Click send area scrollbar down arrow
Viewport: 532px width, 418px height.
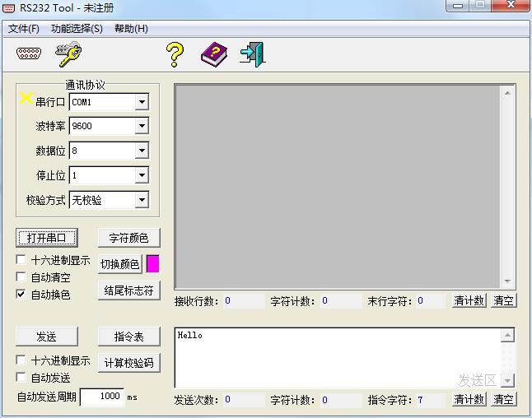507,380
